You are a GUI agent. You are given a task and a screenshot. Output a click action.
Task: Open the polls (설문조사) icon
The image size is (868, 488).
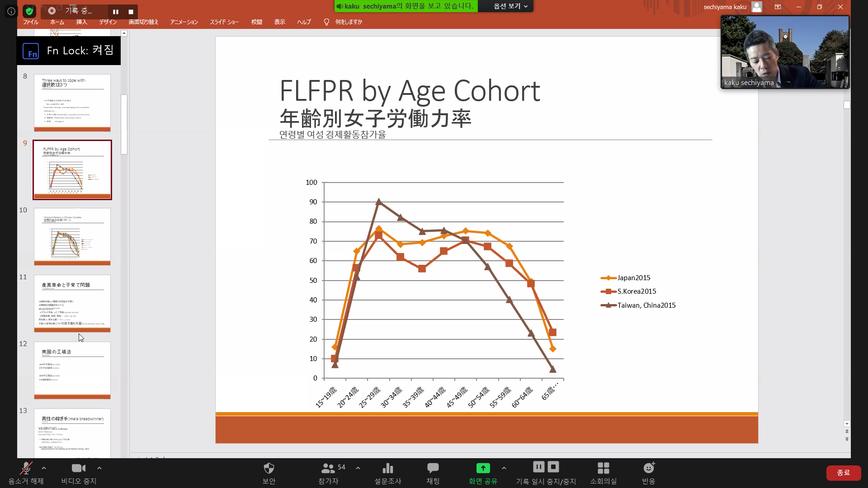(387, 469)
